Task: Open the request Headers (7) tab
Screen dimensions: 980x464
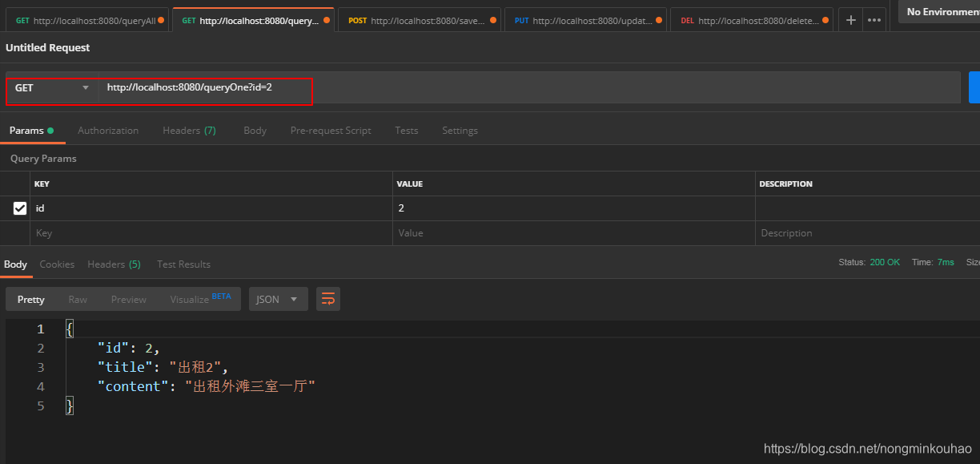Action: click(x=189, y=130)
